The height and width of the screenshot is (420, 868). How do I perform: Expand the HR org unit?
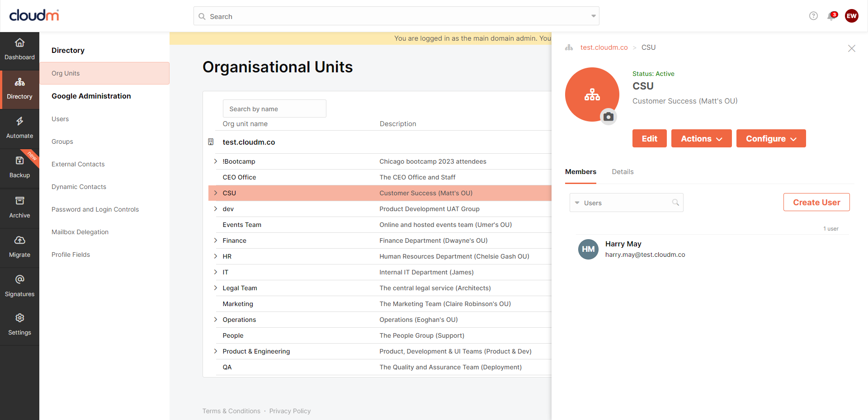(216, 256)
